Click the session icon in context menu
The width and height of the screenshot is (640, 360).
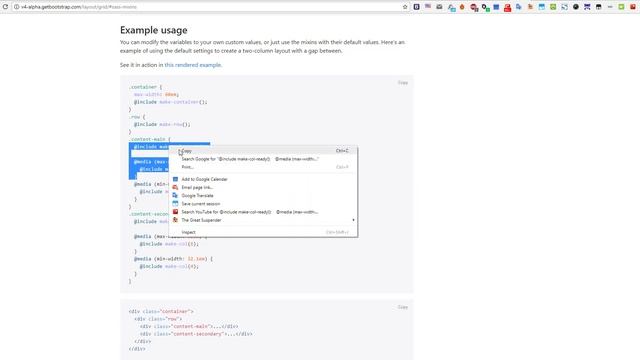[x=176, y=204]
